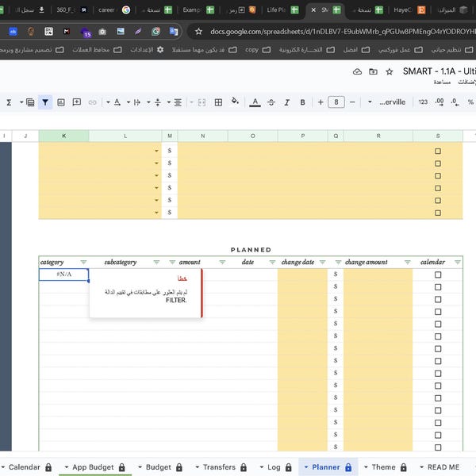Tick the checkbox in the first row of the upper yellow table
476x476 pixels.
pos(438,152)
